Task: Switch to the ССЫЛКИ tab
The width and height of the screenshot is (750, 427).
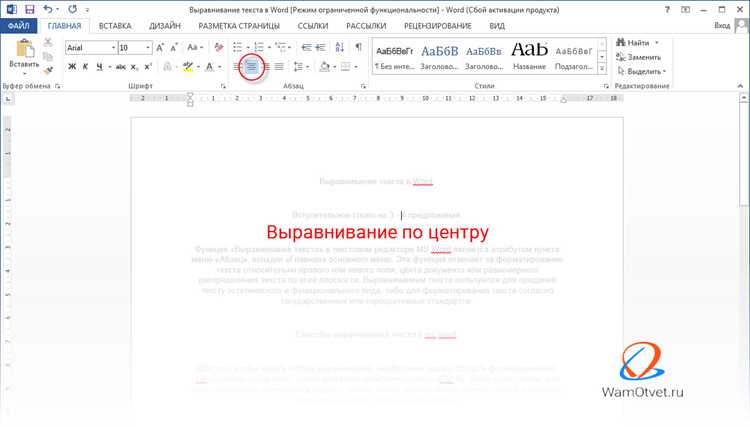Action: coord(313,26)
